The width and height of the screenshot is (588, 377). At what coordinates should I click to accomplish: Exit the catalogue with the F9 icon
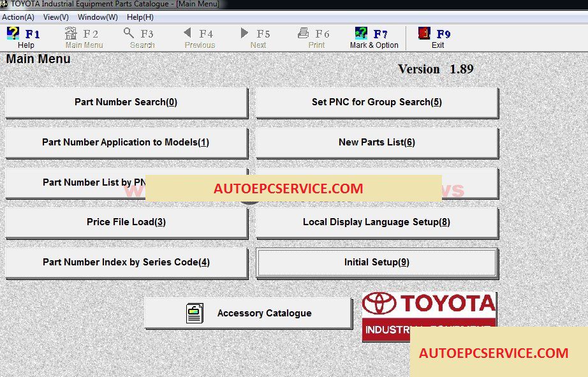[x=424, y=33]
